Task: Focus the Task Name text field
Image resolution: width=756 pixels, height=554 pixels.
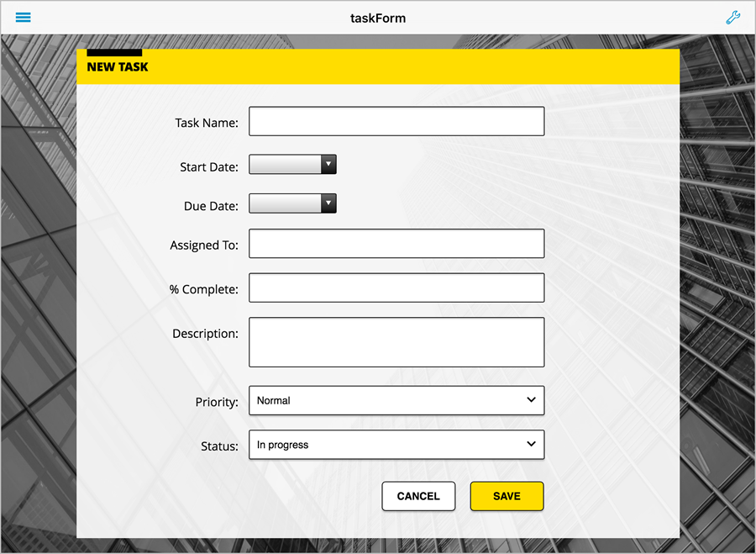Action: [x=396, y=121]
